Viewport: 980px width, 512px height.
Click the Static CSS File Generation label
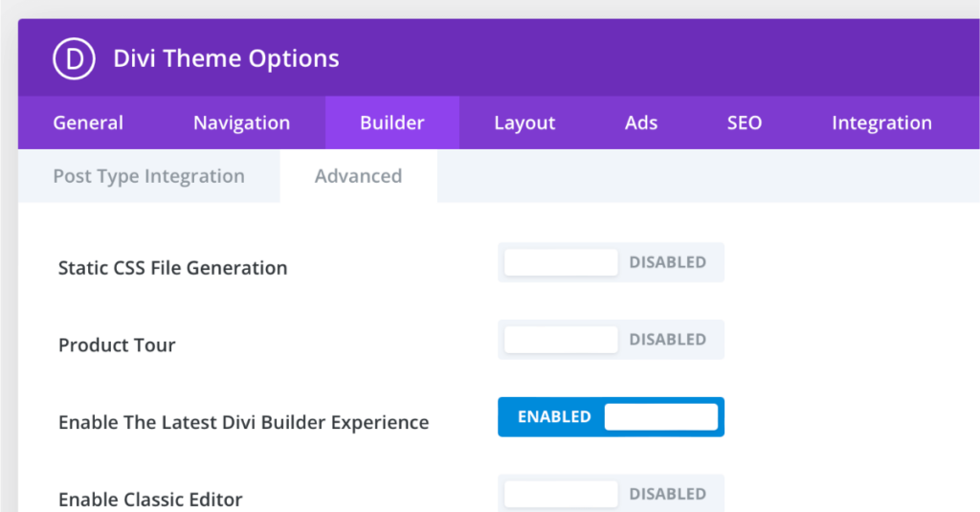pos(172,268)
